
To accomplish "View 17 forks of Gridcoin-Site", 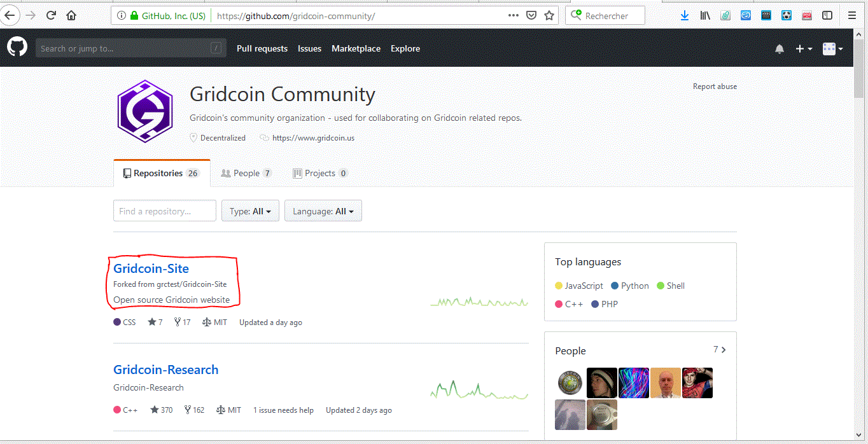I will (x=183, y=323).
